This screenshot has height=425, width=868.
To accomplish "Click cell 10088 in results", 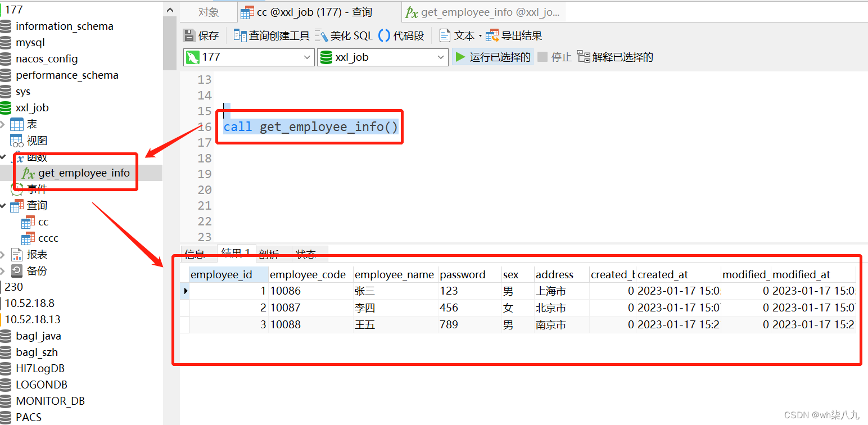I will click(x=311, y=325).
